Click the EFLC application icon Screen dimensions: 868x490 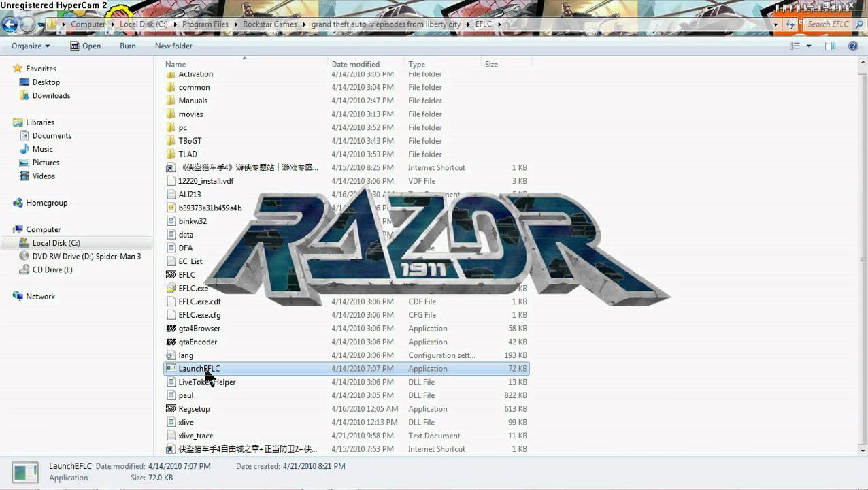171,275
